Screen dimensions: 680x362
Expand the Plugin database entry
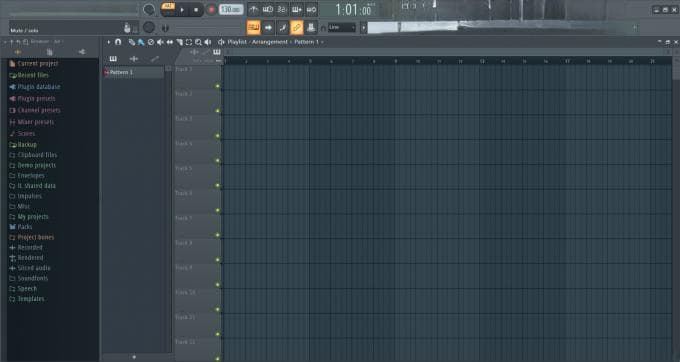[35, 87]
